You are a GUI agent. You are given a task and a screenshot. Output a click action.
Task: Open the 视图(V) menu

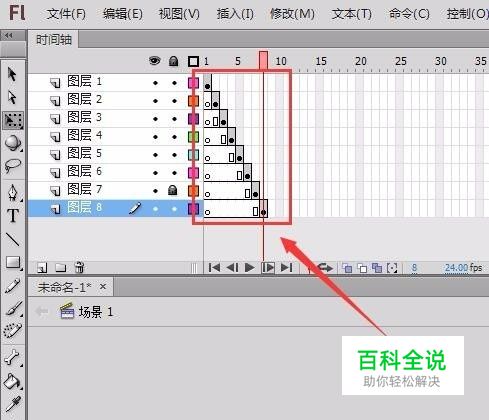point(179,14)
